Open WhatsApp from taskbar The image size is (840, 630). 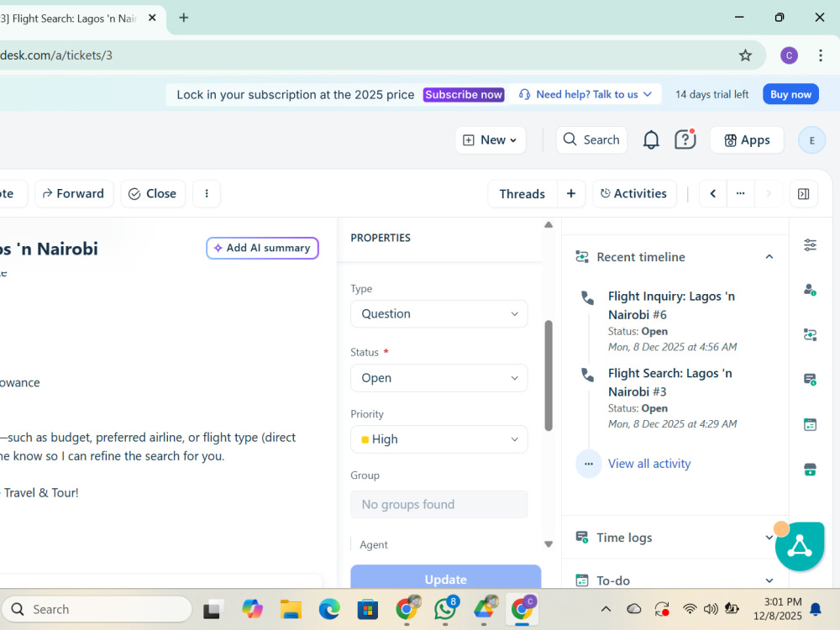tap(446, 609)
